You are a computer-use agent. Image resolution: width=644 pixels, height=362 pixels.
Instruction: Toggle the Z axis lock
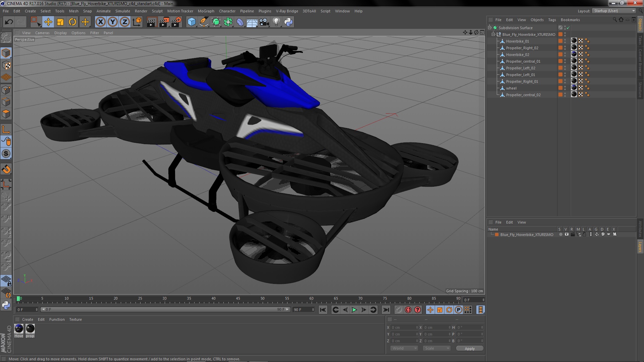click(125, 22)
